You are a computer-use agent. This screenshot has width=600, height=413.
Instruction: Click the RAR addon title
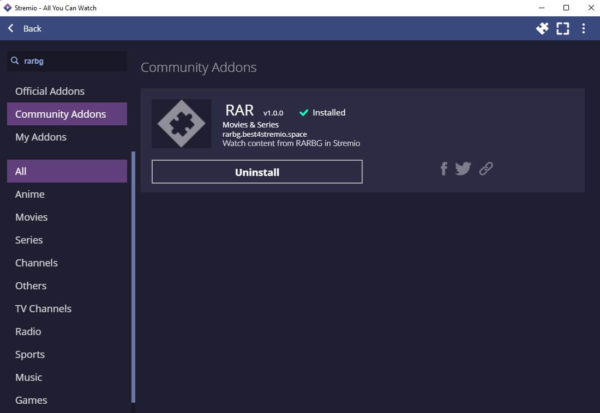coord(240,111)
